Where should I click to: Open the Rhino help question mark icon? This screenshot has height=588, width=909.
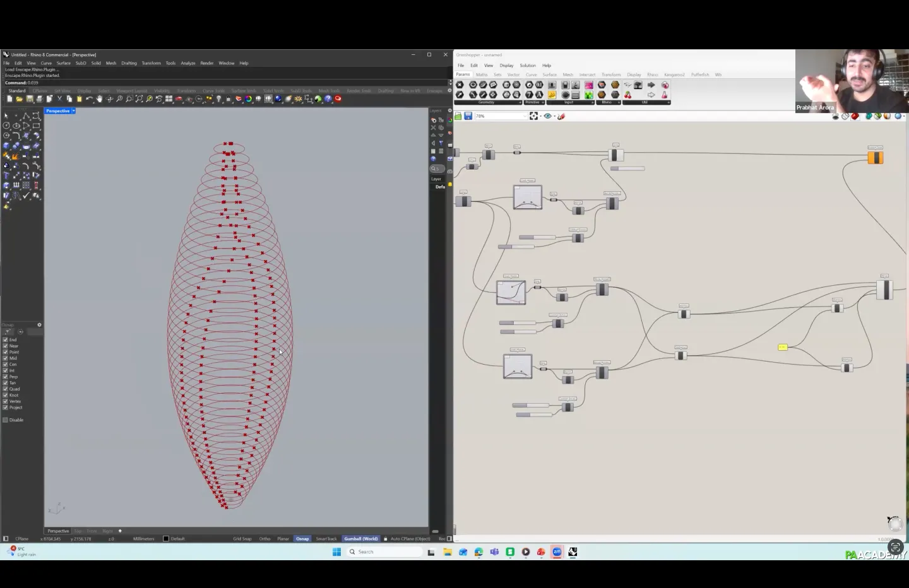coord(328,99)
